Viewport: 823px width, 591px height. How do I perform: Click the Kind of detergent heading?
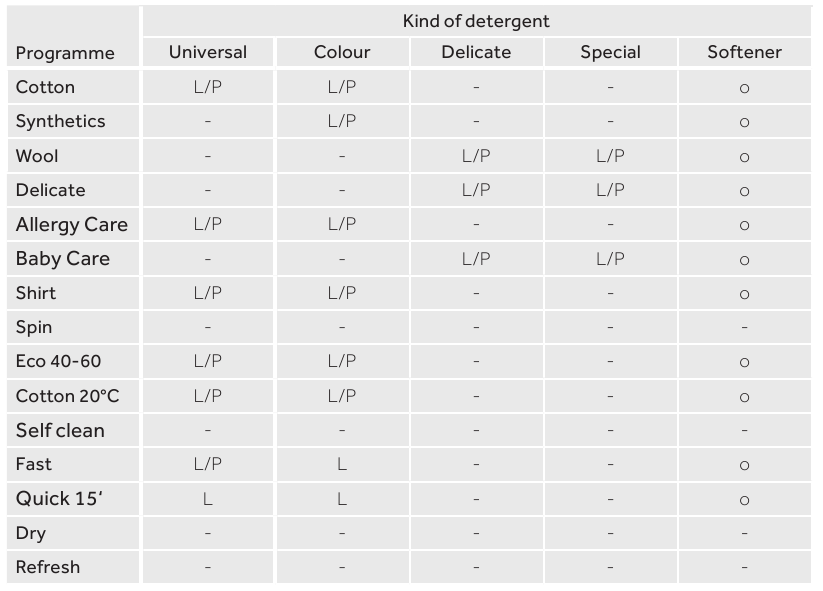tap(476, 20)
